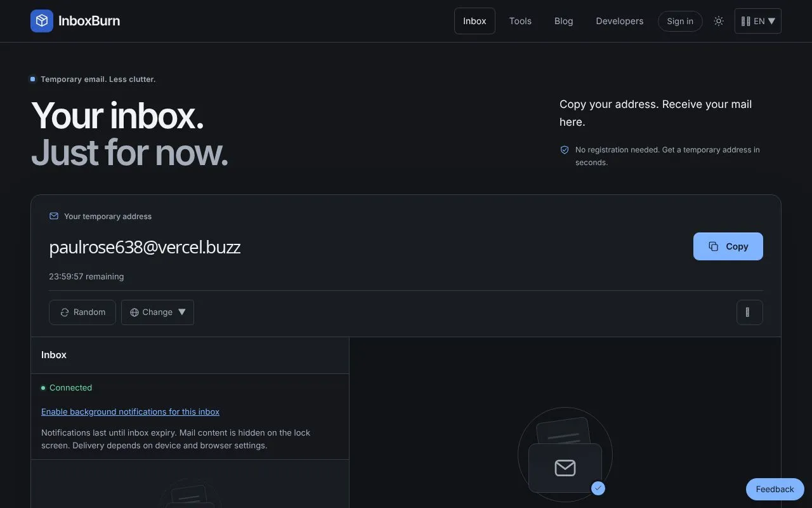The height and width of the screenshot is (508, 812).
Task: Click the Inbox panel heading
Action: point(54,355)
